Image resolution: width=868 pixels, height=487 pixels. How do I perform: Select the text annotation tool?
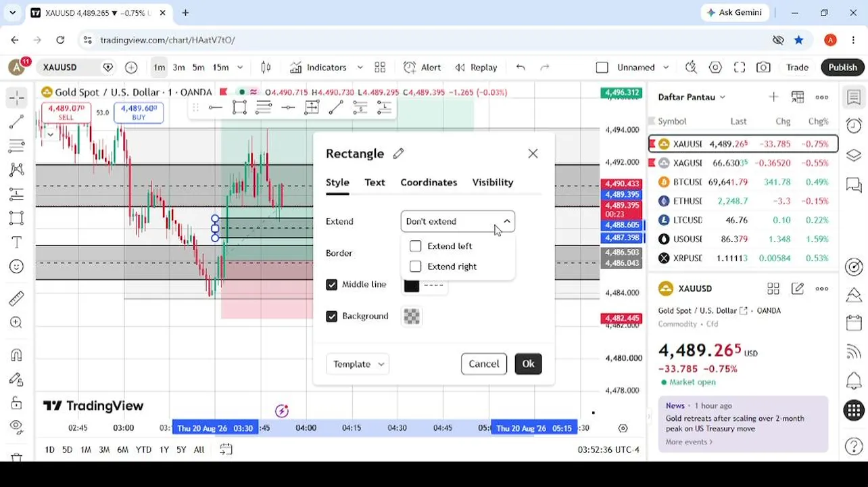17,242
